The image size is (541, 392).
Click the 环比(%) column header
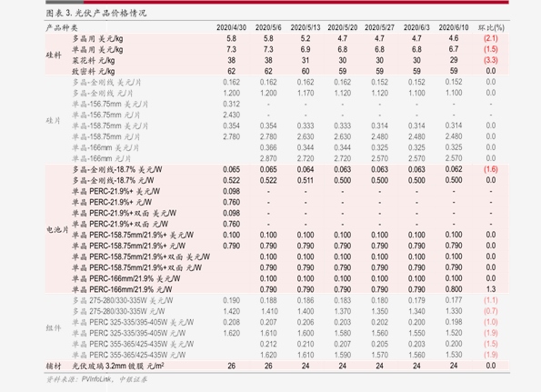(x=491, y=27)
